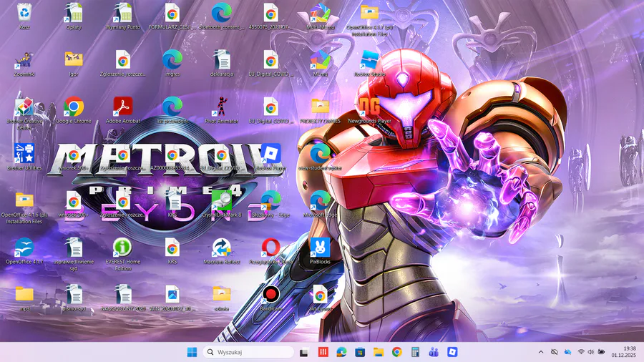The height and width of the screenshot is (362, 644).
Task: Launch EVEREST Home Edition shortcut
Action: point(123,247)
